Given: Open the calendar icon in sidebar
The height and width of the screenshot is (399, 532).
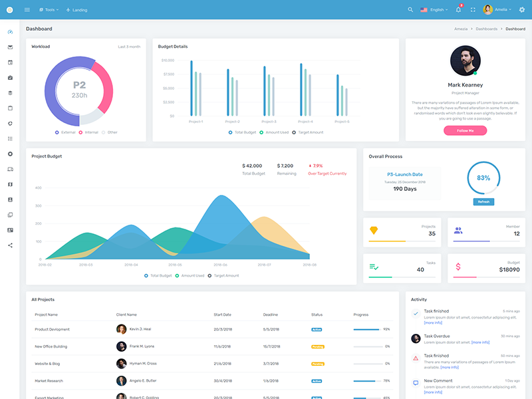Looking at the screenshot, I should coord(10,63).
